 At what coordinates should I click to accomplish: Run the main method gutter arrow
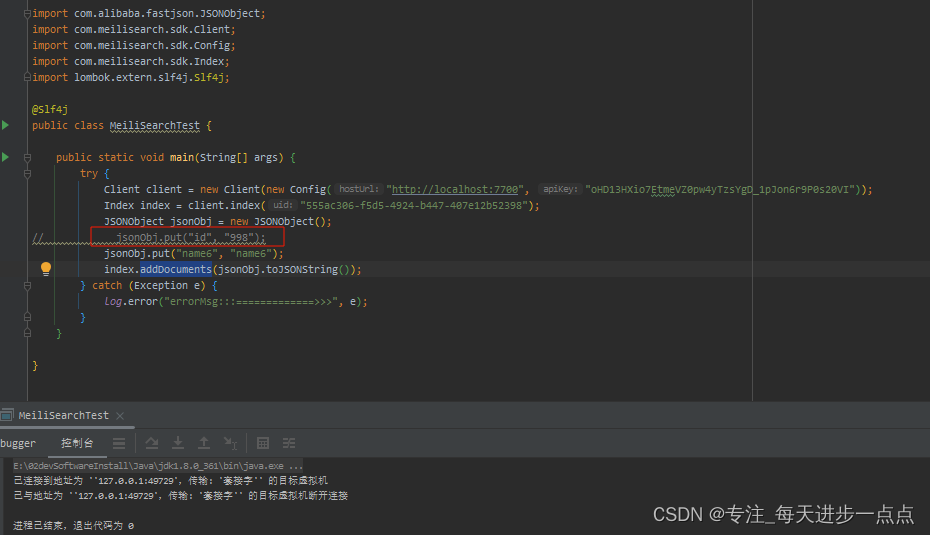click(5, 157)
